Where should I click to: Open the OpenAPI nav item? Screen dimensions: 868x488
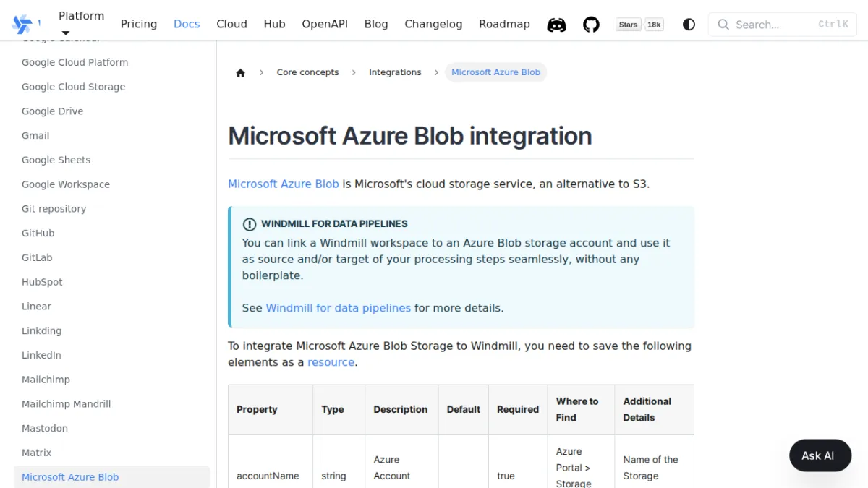[x=325, y=24]
